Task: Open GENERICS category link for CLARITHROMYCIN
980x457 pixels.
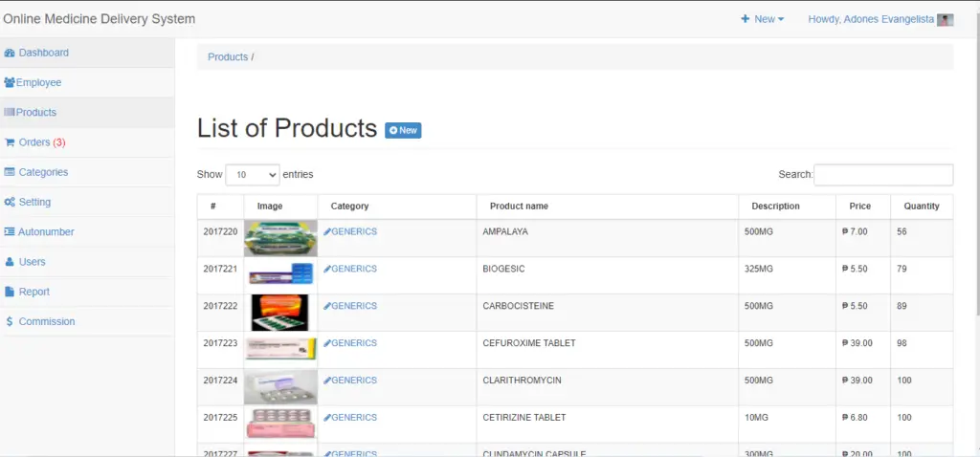Action: (x=354, y=381)
